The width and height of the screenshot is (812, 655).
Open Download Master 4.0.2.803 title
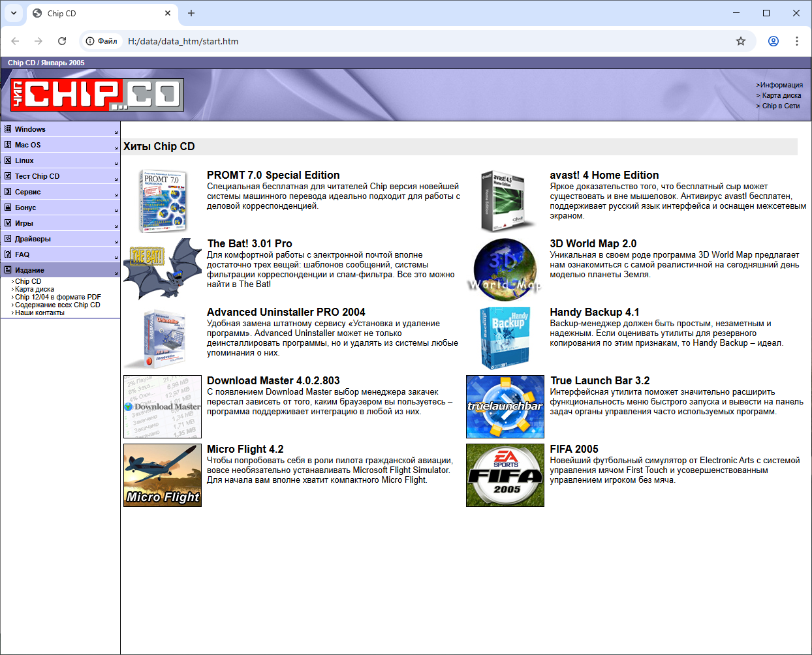click(x=273, y=380)
